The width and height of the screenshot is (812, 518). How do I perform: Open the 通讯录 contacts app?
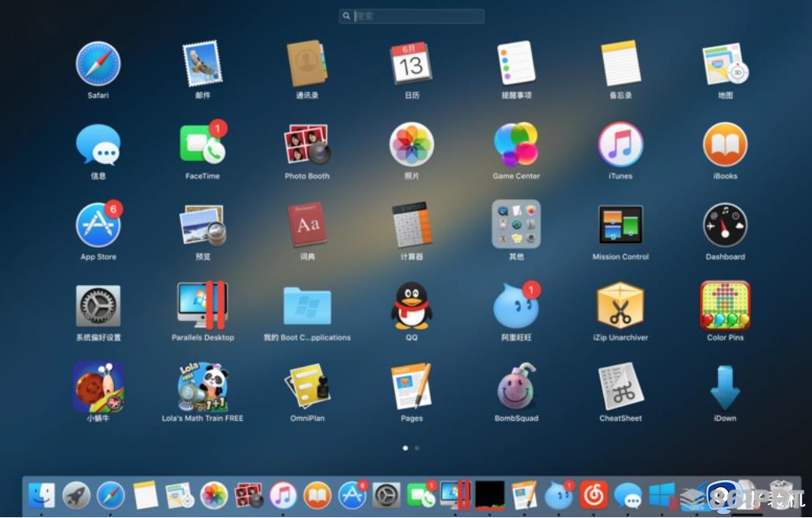[307, 64]
